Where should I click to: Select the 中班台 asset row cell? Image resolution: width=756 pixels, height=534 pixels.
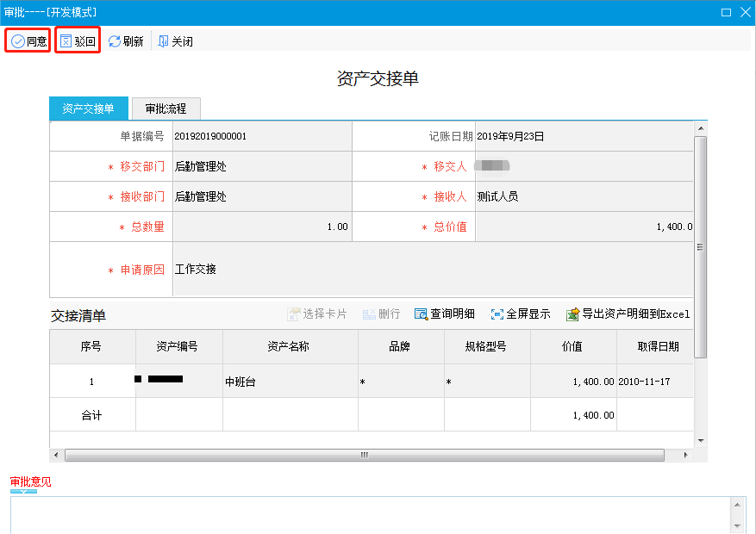[x=290, y=382]
